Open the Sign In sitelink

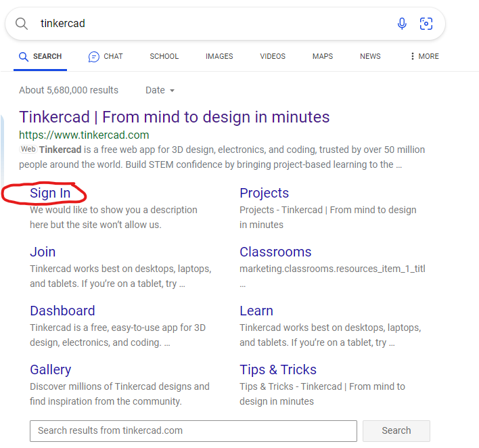point(50,193)
